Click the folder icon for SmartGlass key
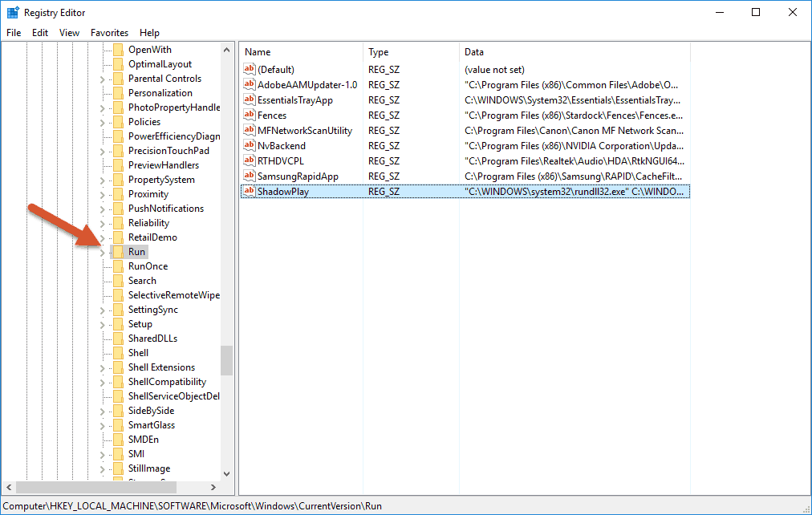 [x=118, y=425]
